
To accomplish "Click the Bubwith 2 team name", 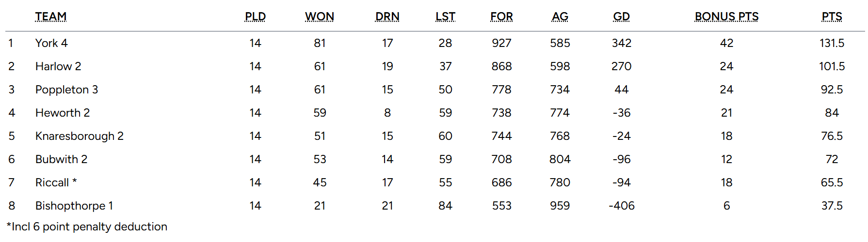I will point(61,159).
